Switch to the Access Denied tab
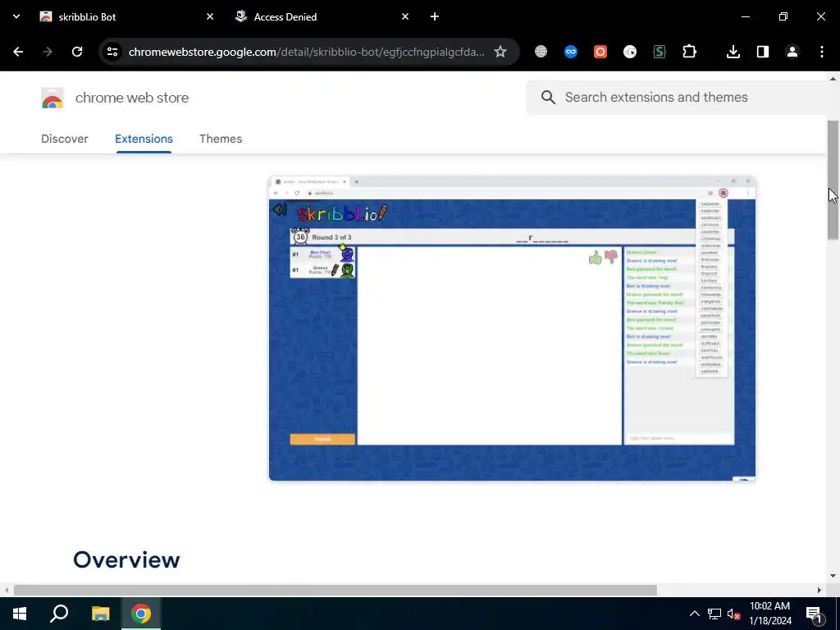Viewport: 840px width, 630px height. [x=322, y=16]
